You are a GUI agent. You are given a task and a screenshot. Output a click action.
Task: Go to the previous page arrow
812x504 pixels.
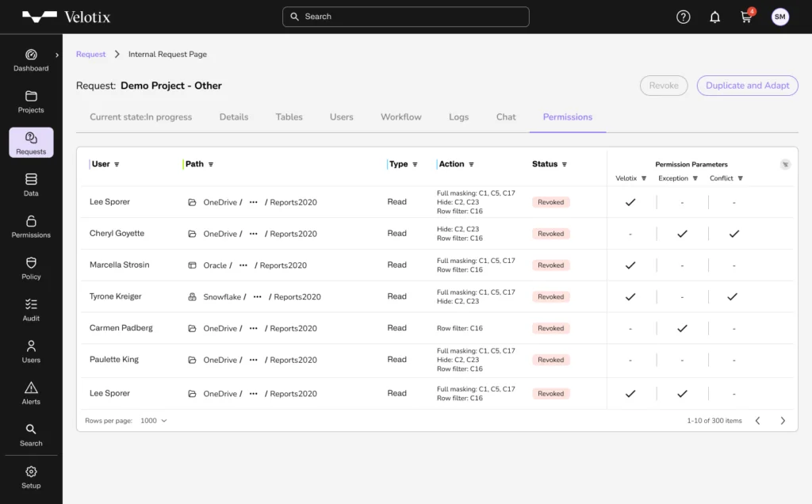coord(757,421)
